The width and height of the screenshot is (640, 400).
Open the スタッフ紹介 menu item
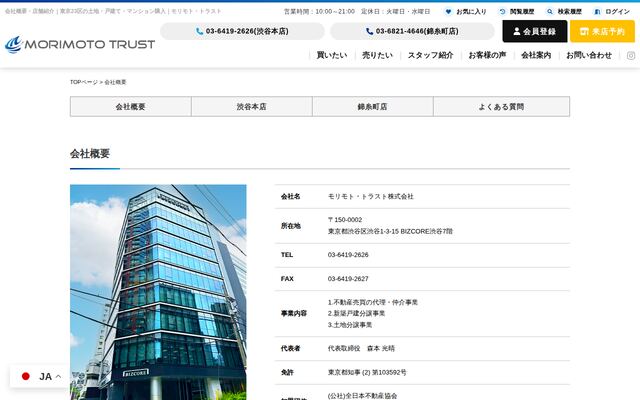(x=431, y=55)
